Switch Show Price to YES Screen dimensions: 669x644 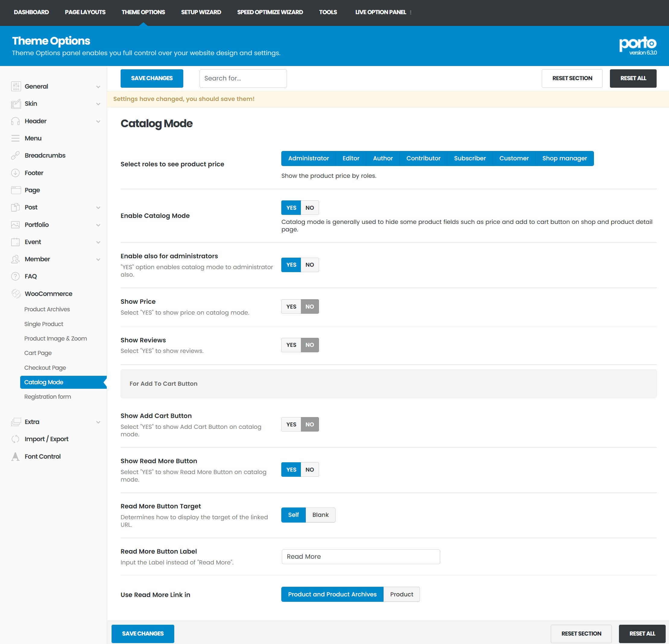coord(291,307)
